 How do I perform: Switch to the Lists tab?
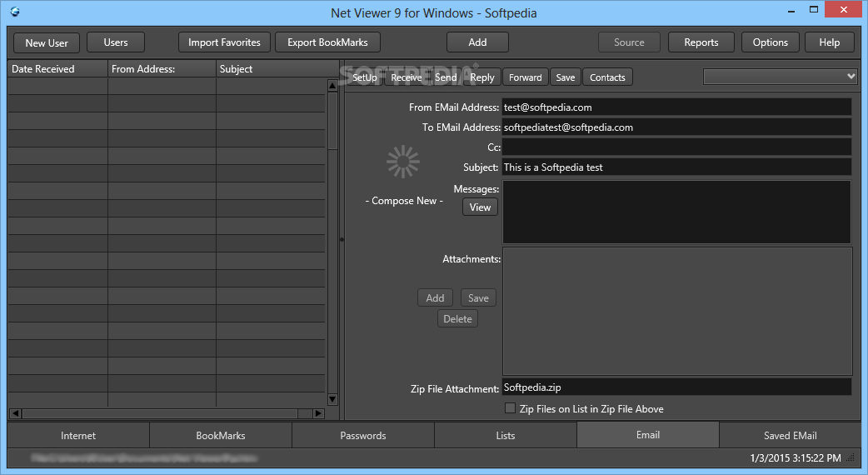(506, 436)
